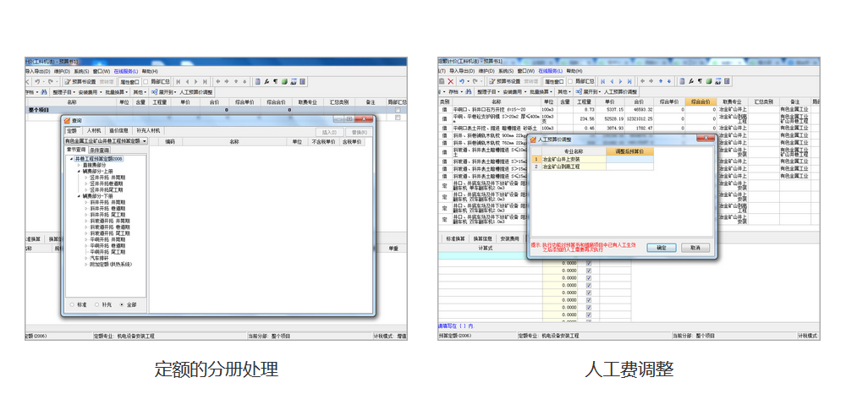This screenshot has height=394, width=868.
Task: Click the blue move-up arrow in right window toolbar
Action: (661, 82)
